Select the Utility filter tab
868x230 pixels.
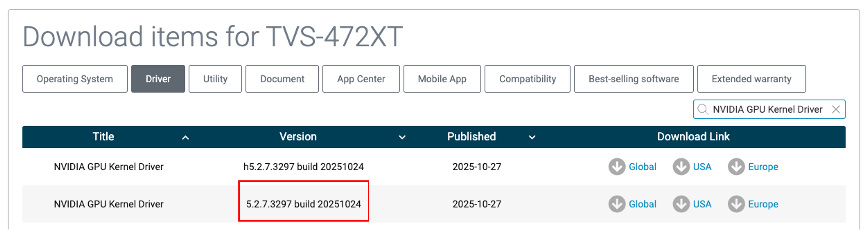[215, 79]
